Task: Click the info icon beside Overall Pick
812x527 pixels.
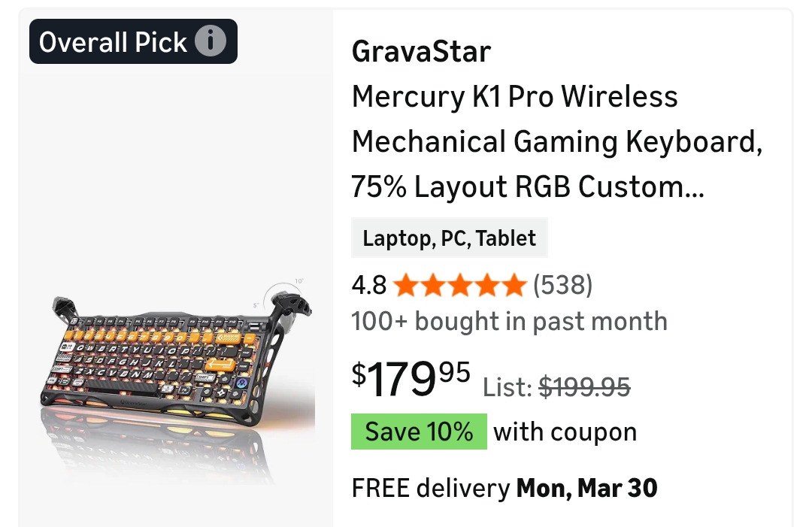Action: coord(211,41)
